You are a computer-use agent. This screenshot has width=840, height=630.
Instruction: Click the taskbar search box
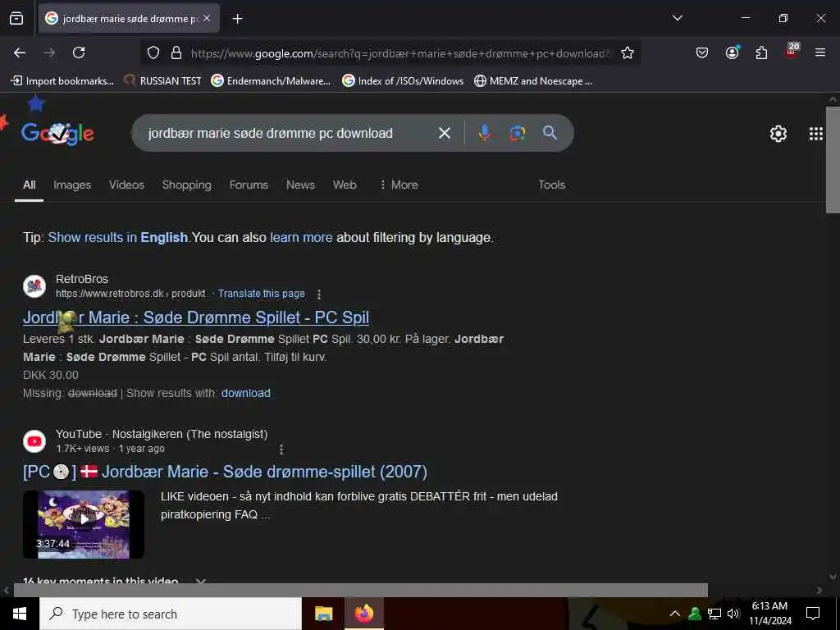171,614
